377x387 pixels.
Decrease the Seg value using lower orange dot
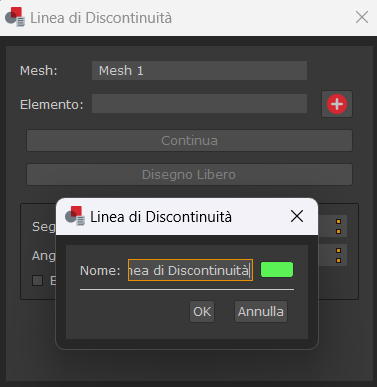(338, 231)
